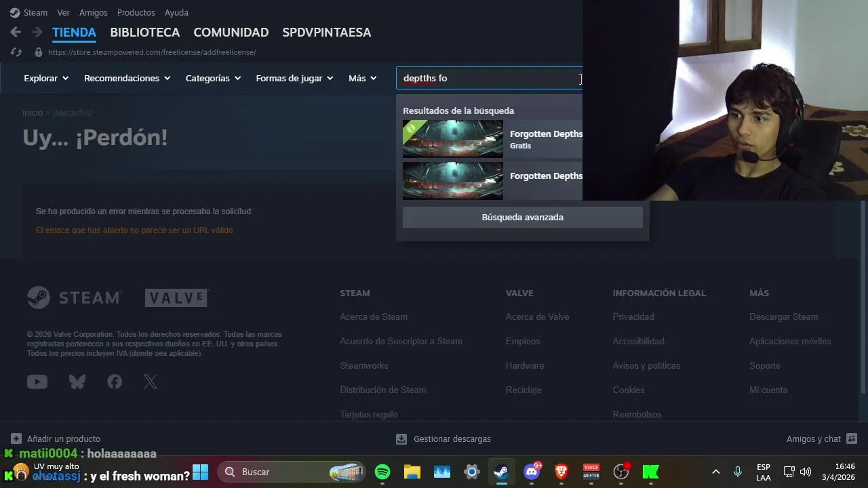
Task: Click the store search field
Action: (x=489, y=78)
